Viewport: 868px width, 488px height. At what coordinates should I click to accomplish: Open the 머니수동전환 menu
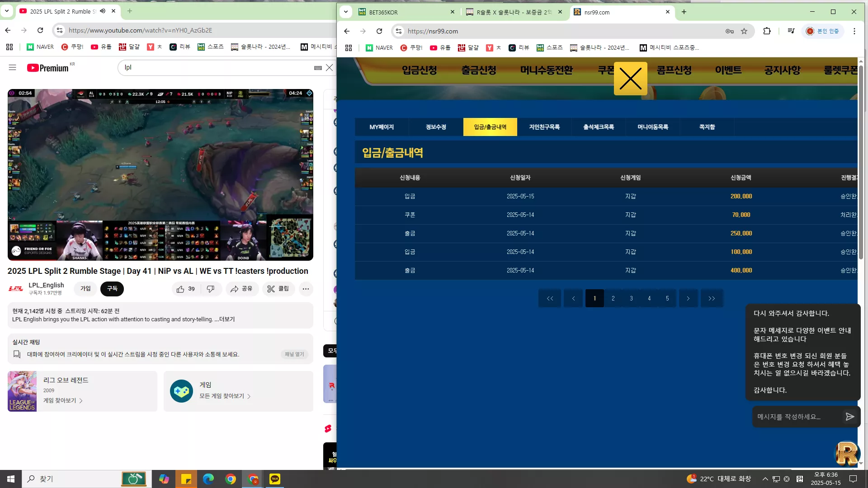(x=547, y=70)
